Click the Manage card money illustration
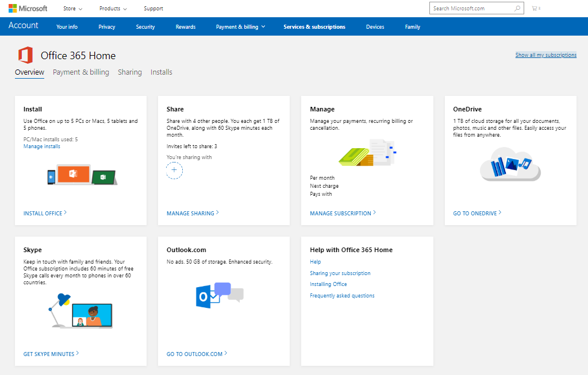 367,153
